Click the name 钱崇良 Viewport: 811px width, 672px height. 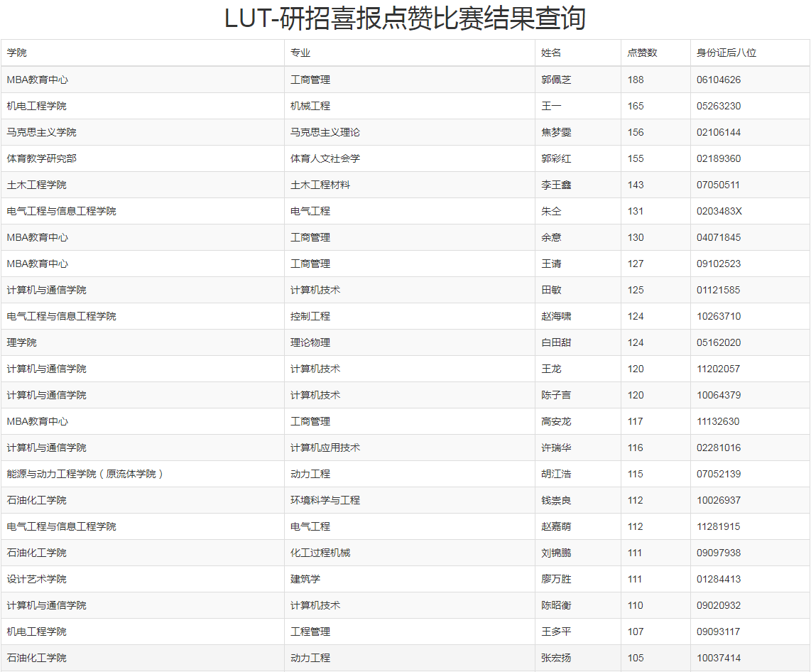[x=556, y=502]
